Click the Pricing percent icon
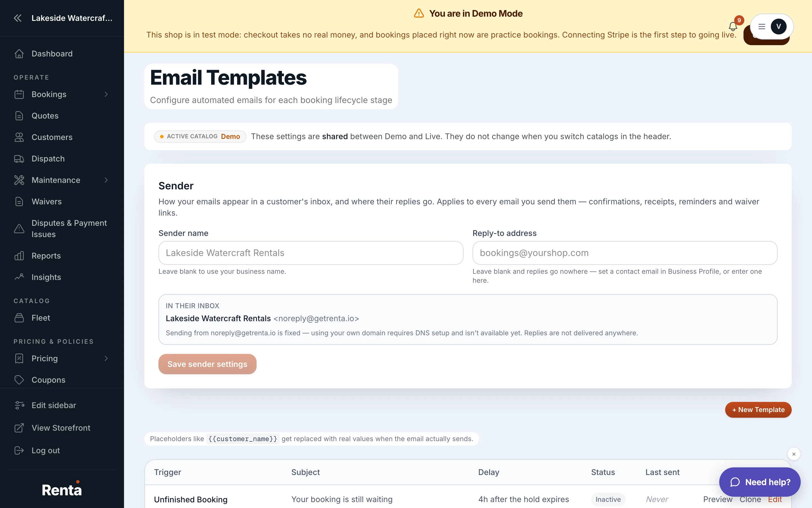The height and width of the screenshot is (508, 812). tap(19, 359)
